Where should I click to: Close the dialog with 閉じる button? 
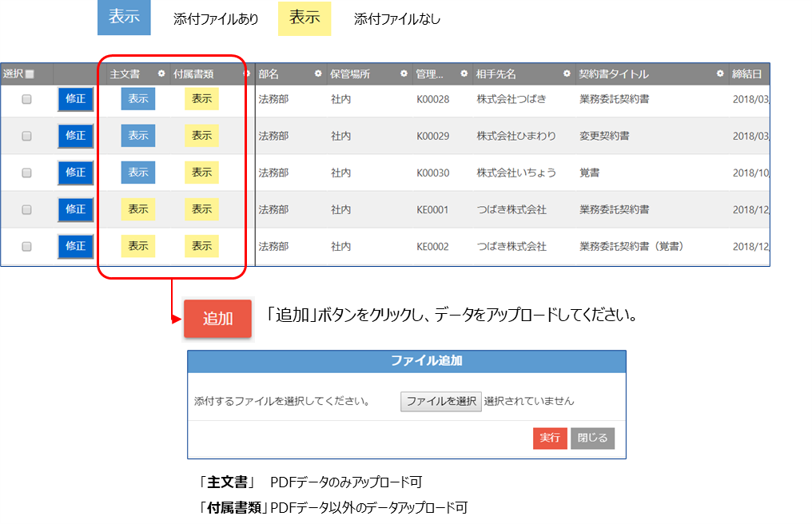592,439
